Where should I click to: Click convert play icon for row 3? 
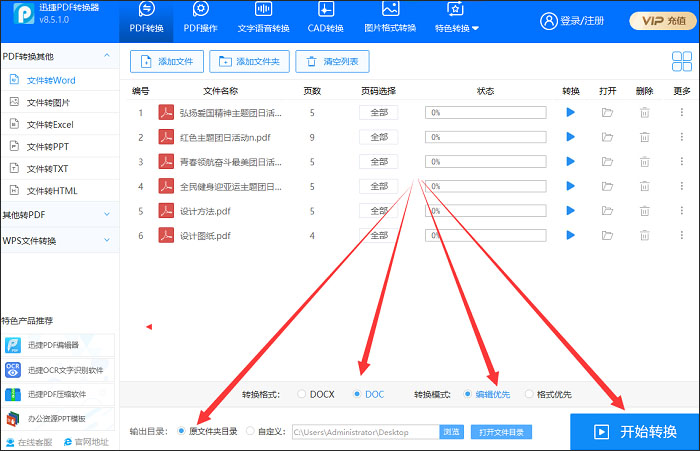[x=570, y=161]
